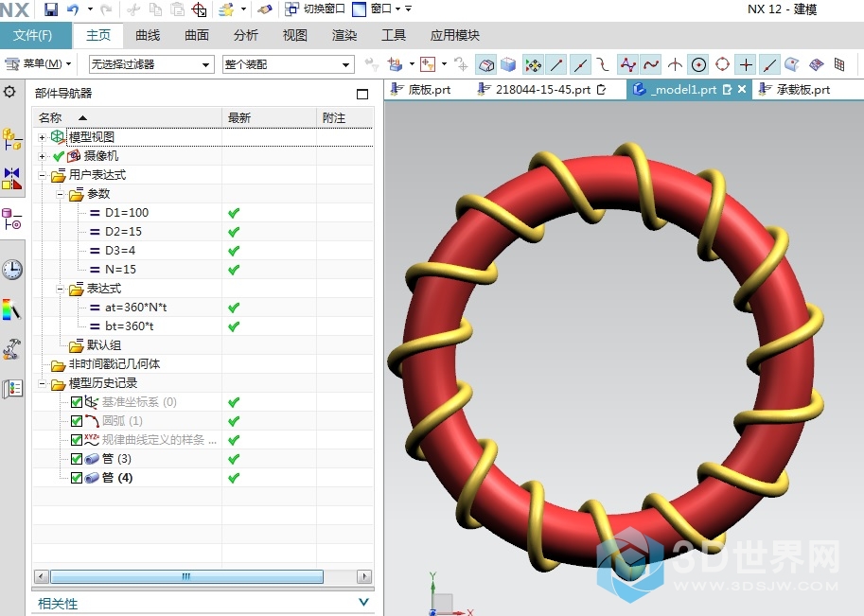
Task: Open the Part Navigator sidebar icon
Action: pos(11,219)
